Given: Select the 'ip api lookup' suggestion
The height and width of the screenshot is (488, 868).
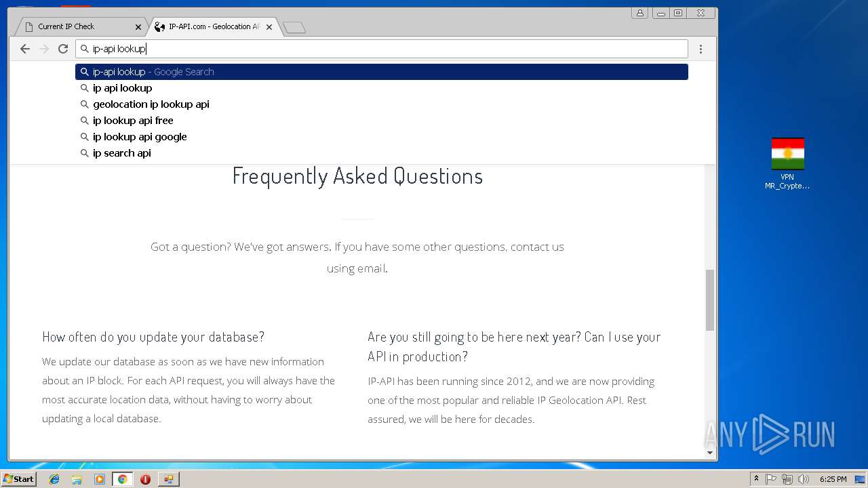Looking at the screenshot, I should coord(382,88).
